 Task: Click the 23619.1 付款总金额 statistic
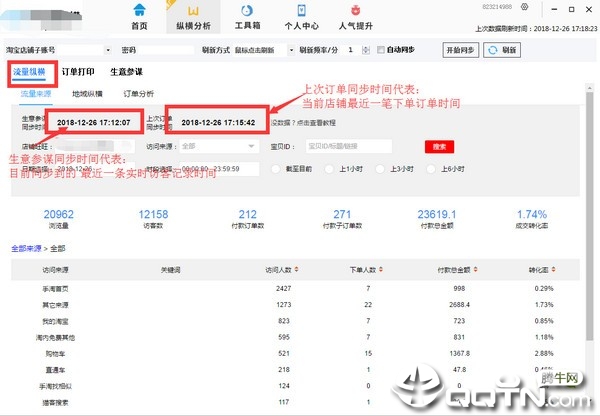click(437, 219)
